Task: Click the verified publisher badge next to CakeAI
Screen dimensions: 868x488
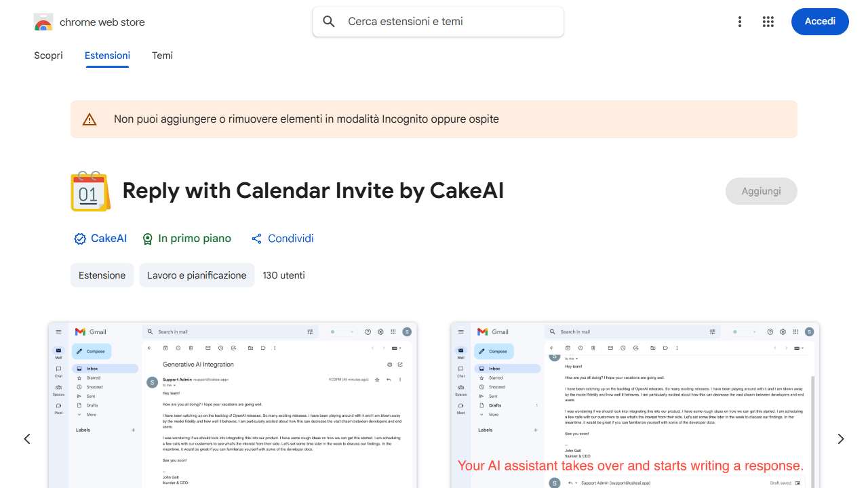Action: 79,238
